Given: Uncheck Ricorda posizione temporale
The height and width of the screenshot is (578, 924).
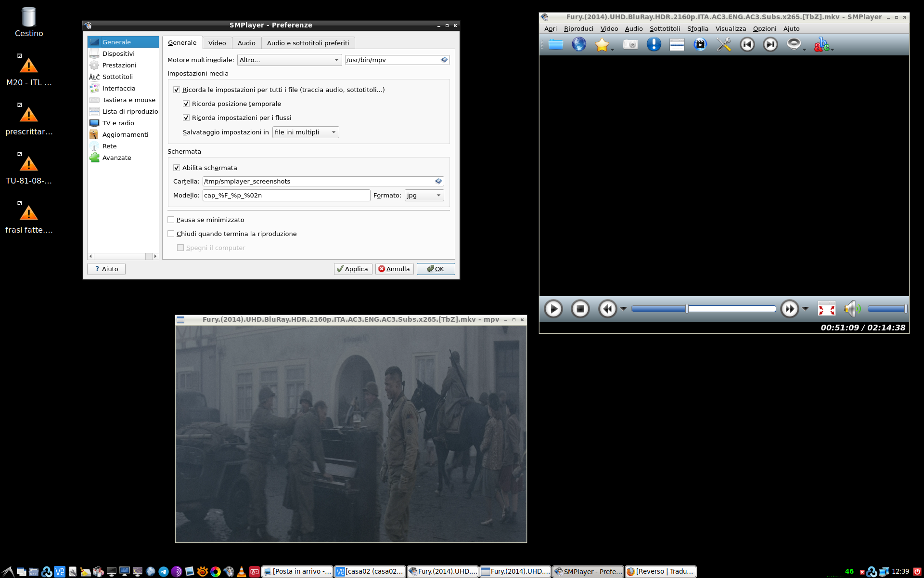Looking at the screenshot, I should click(x=186, y=104).
